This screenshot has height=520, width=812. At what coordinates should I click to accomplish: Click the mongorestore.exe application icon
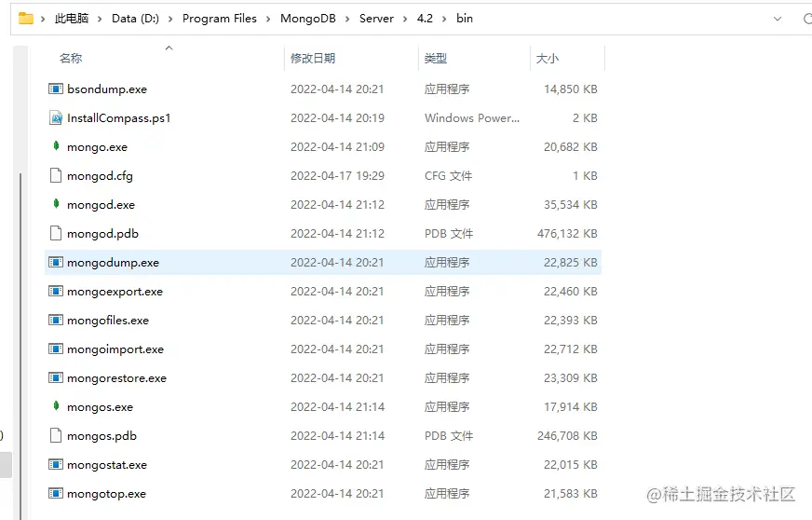pos(56,378)
